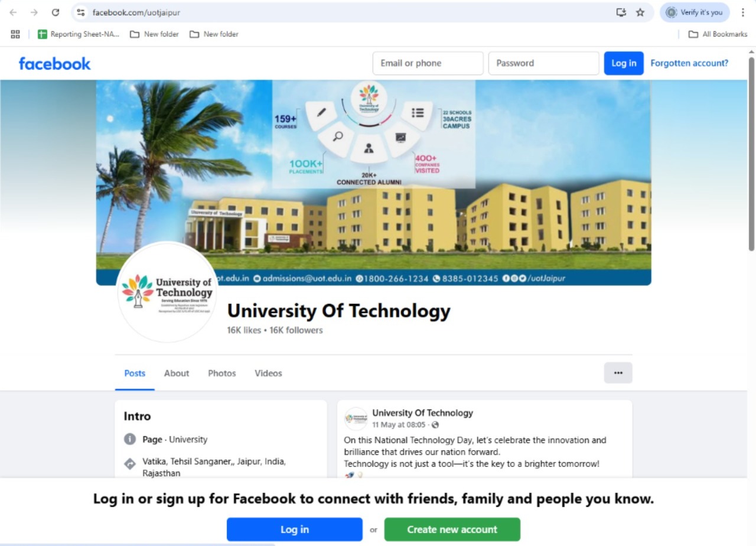Click the browser back arrow
This screenshot has height=546, width=756.
13,12
